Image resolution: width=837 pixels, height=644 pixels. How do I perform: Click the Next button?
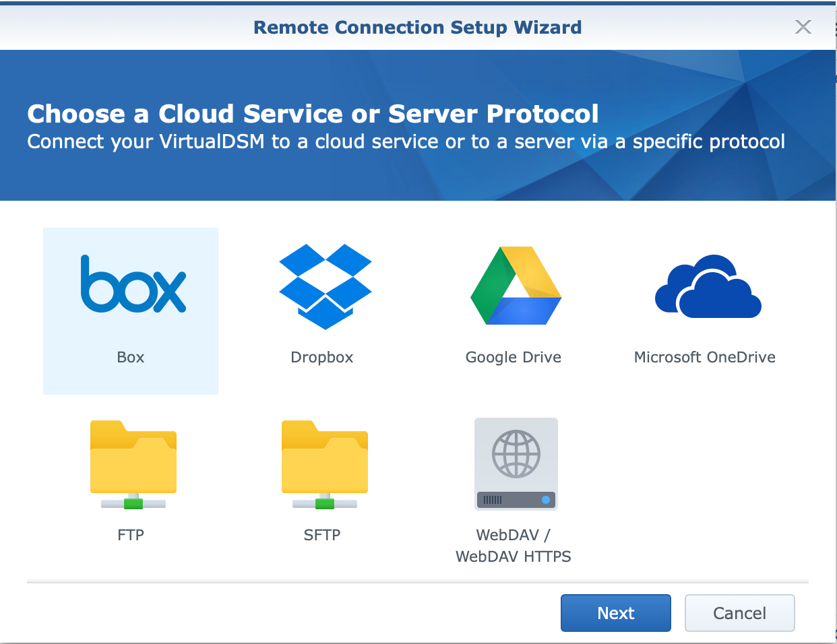[x=616, y=613]
